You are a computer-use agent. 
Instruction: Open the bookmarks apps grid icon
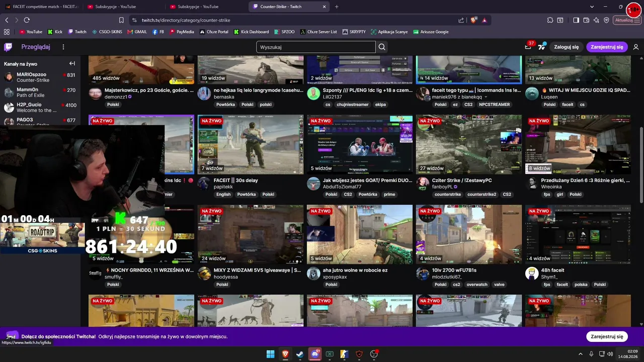pos(7,32)
